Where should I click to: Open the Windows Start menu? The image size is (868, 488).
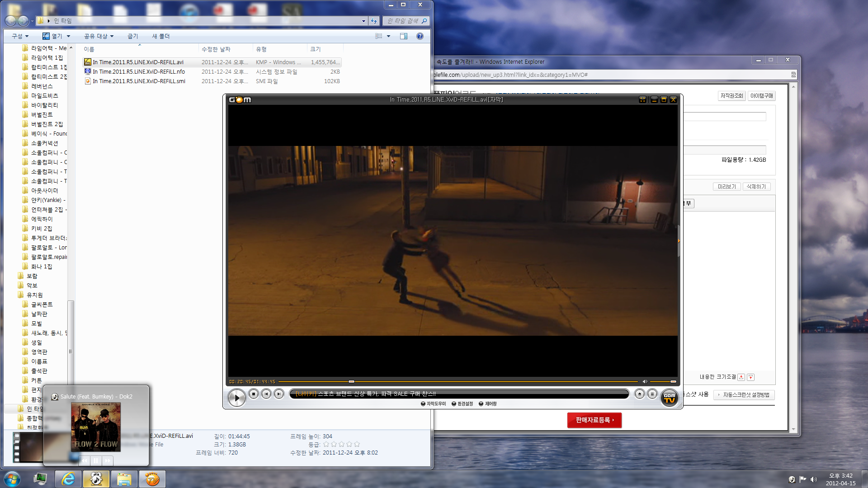click(12, 479)
